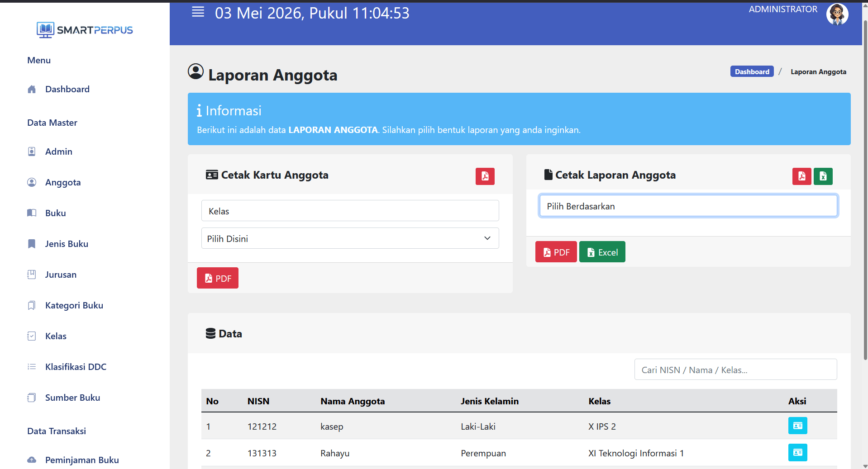Open the Anggota menu item
The image size is (868, 469).
pos(63,182)
